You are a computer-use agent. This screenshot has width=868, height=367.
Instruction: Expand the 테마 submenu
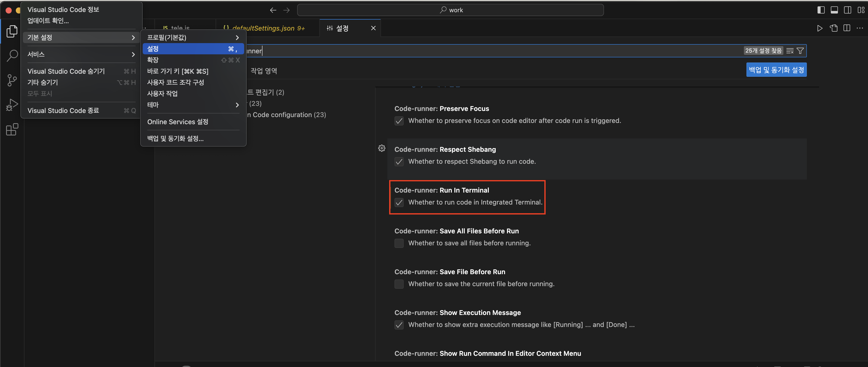coord(193,105)
